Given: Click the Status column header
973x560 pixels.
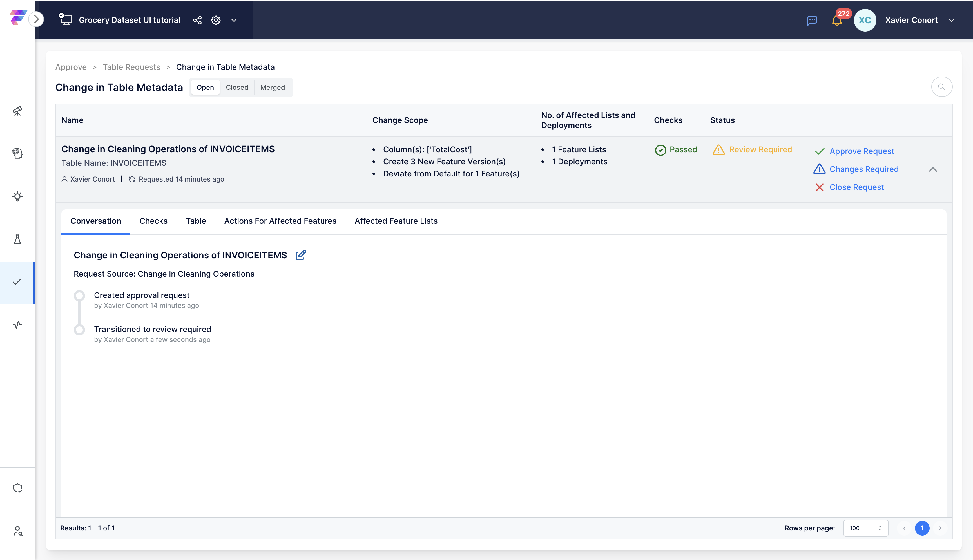Looking at the screenshot, I should coord(722,120).
